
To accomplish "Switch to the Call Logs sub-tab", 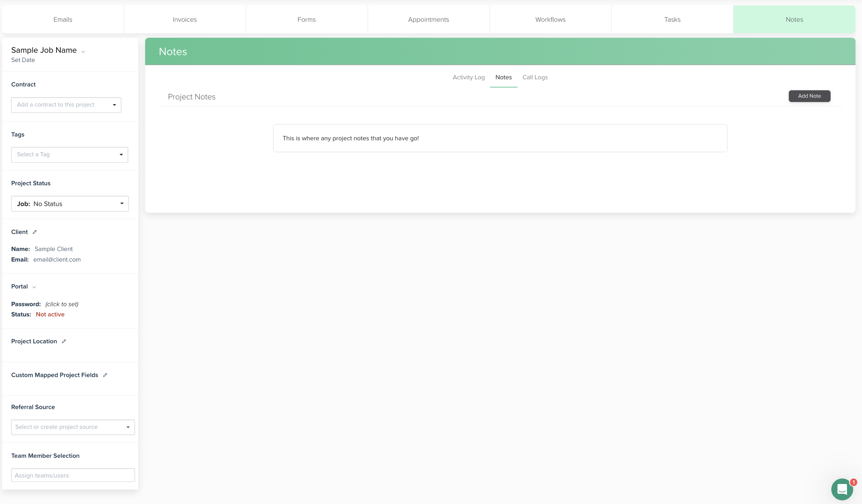I will [x=534, y=77].
